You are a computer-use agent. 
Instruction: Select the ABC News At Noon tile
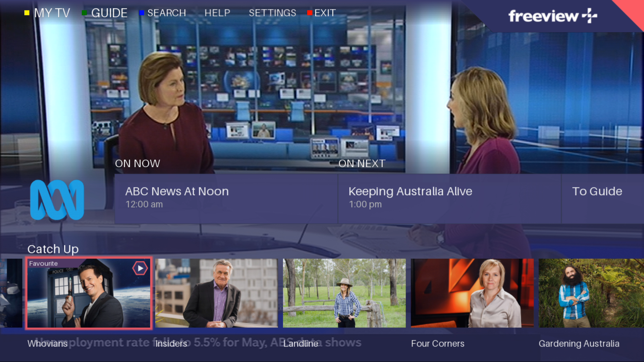tap(226, 198)
